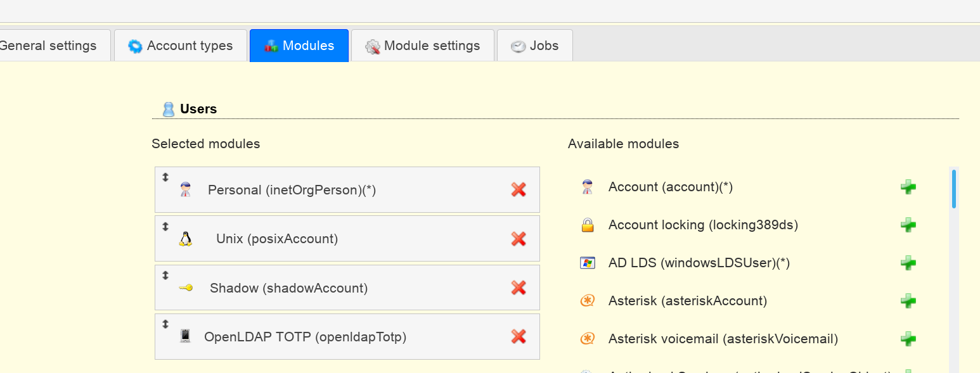Click the Users section icon
The image size is (980, 373).
[168, 109]
